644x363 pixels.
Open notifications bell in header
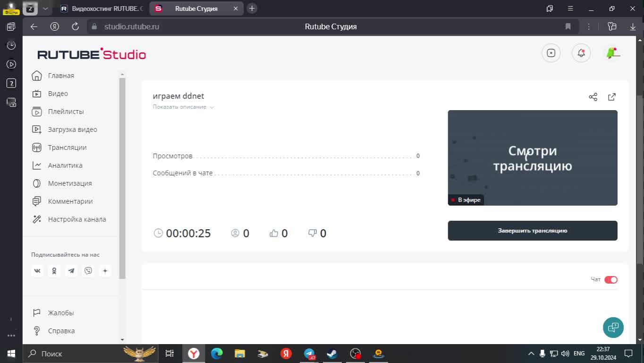[581, 53]
